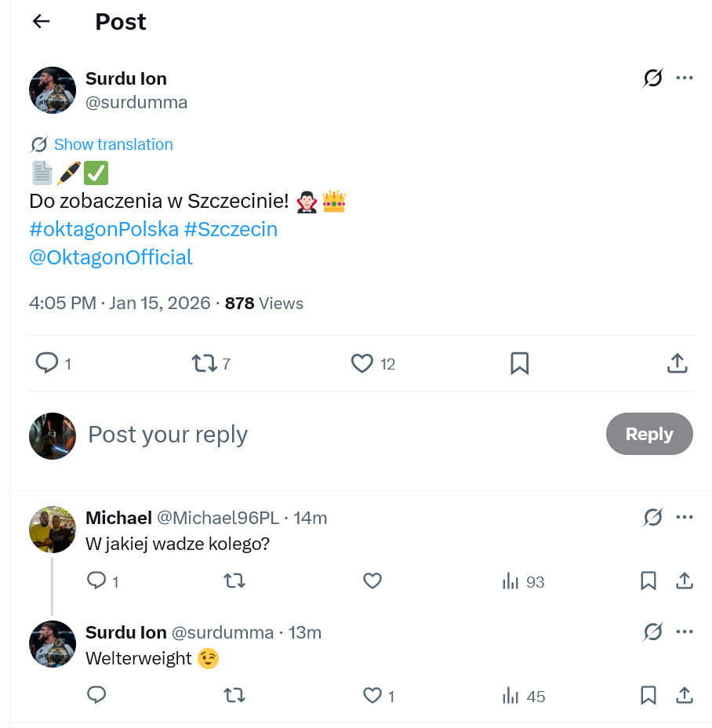Open the main post's three-dot menu
Viewport: 712px width, 728px height.
tap(685, 78)
